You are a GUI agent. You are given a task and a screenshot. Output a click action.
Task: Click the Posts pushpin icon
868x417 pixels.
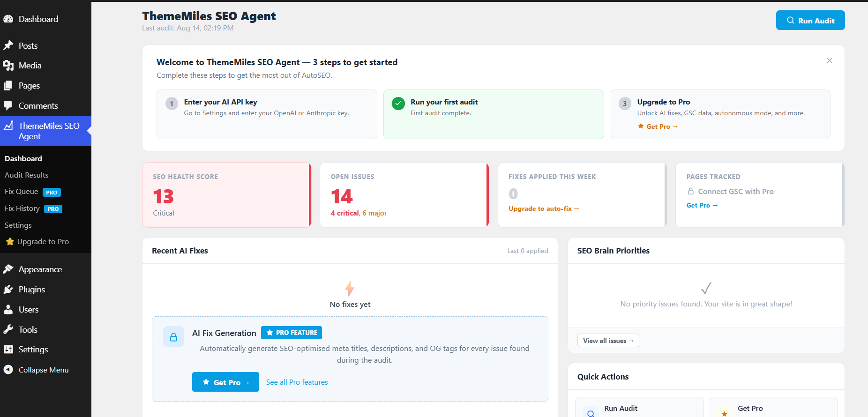click(x=8, y=45)
